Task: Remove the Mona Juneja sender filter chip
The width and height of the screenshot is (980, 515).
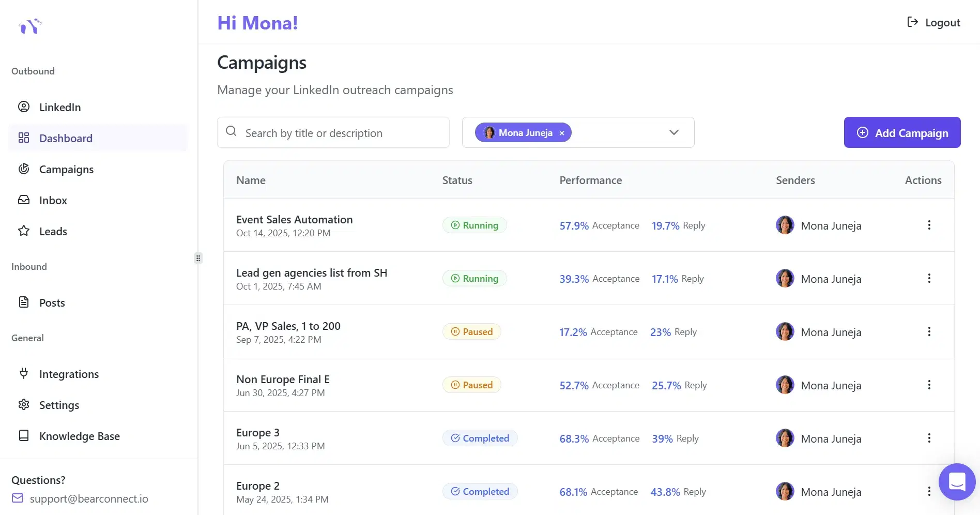Action: point(561,133)
